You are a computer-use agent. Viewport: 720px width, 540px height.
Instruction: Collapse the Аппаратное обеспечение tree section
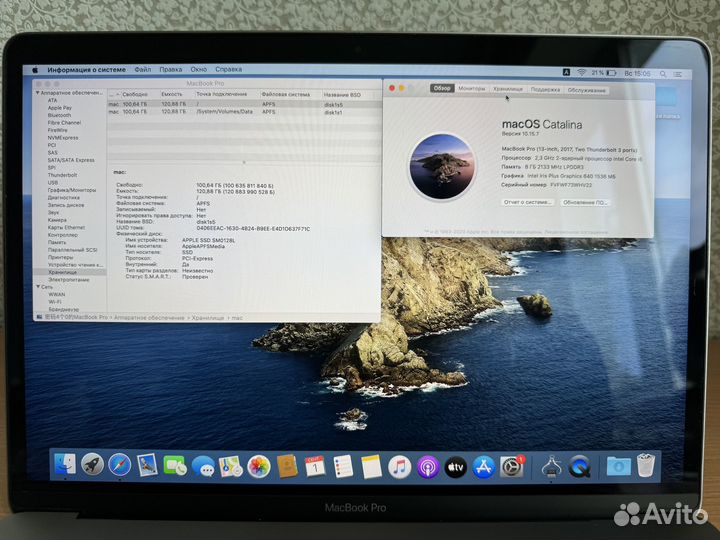pyautogui.click(x=38, y=93)
